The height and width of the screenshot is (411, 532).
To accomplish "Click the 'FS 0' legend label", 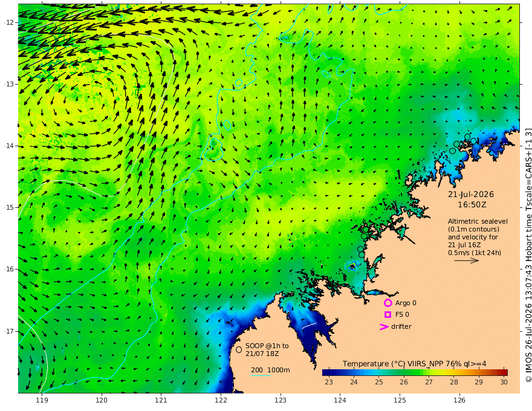I will (402, 315).
